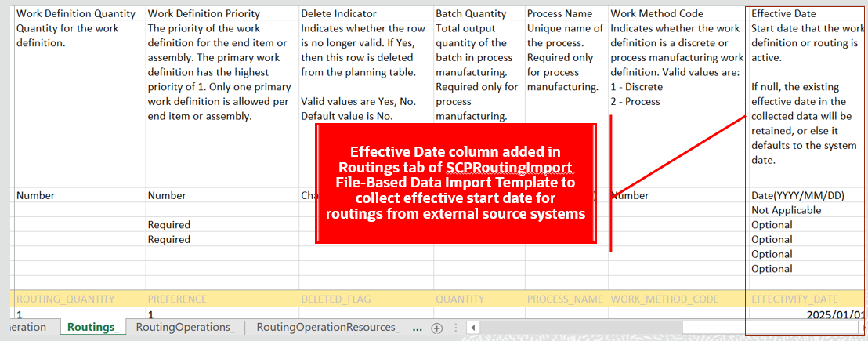Open the RoutingOperations_ sheet tab
The width and height of the screenshot is (868, 341).
click(x=186, y=327)
